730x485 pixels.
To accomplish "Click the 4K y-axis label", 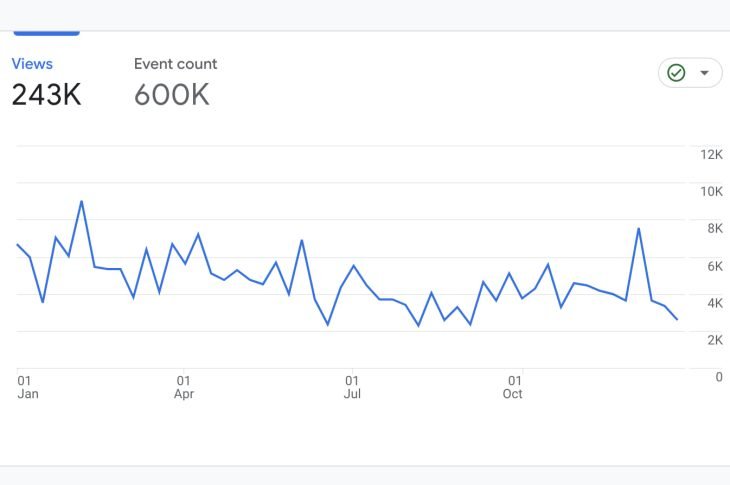I will (x=714, y=303).
